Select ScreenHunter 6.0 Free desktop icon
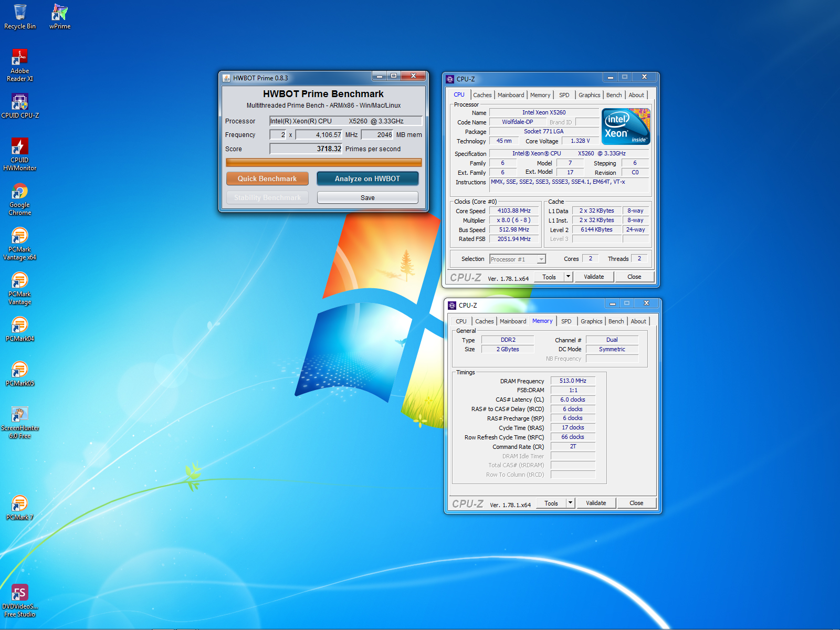The image size is (840, 630). (20, 422)
